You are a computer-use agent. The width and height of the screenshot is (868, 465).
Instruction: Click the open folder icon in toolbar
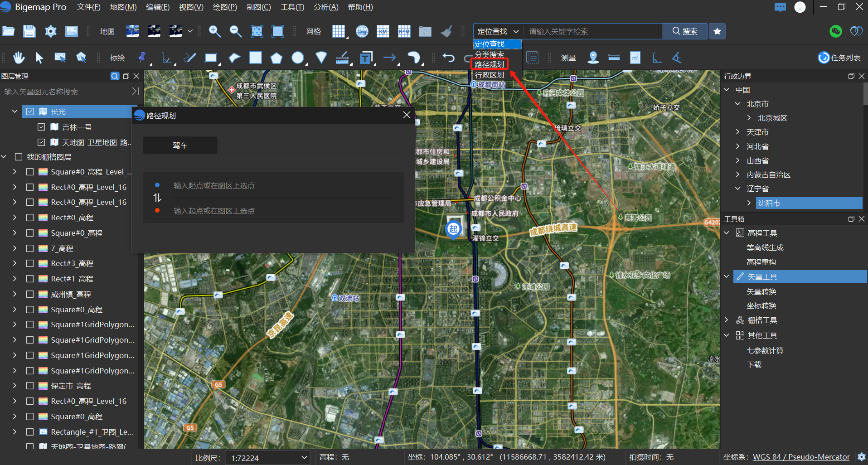tap(9, 31)
